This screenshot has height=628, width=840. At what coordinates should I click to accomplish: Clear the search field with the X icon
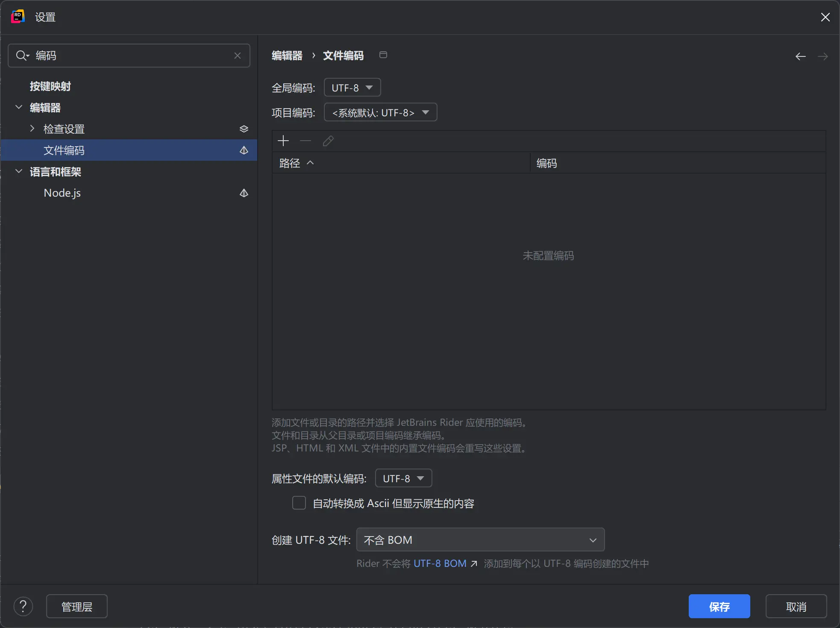tap(238, 56)
